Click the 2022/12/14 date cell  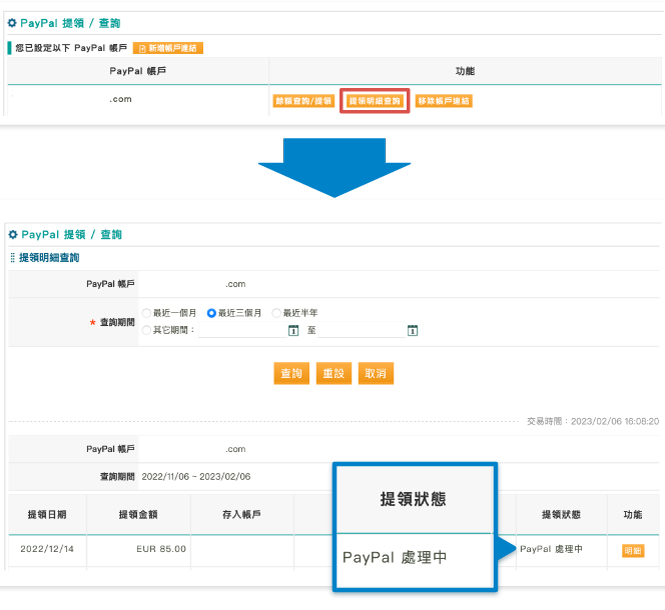click(47, 549)
